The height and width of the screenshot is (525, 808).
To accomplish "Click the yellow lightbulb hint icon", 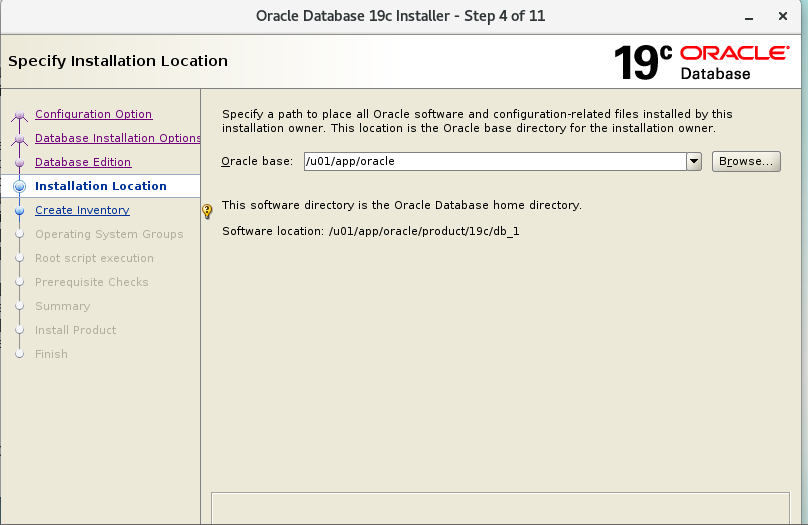I will click(x=207, y=211).
